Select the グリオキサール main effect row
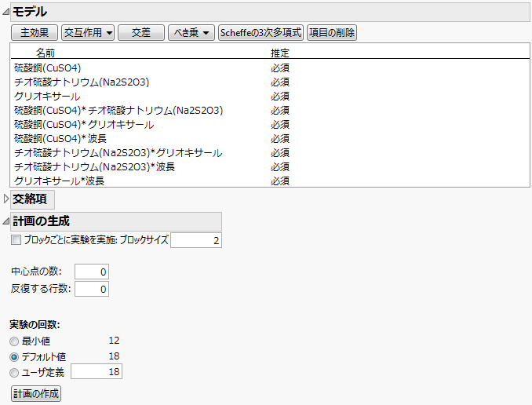 tap(47, 96)
